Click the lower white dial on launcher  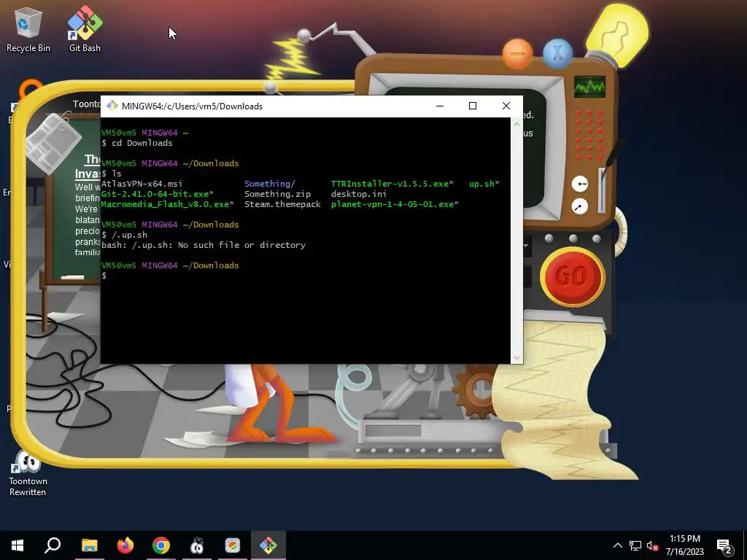(x=580, y=206)
